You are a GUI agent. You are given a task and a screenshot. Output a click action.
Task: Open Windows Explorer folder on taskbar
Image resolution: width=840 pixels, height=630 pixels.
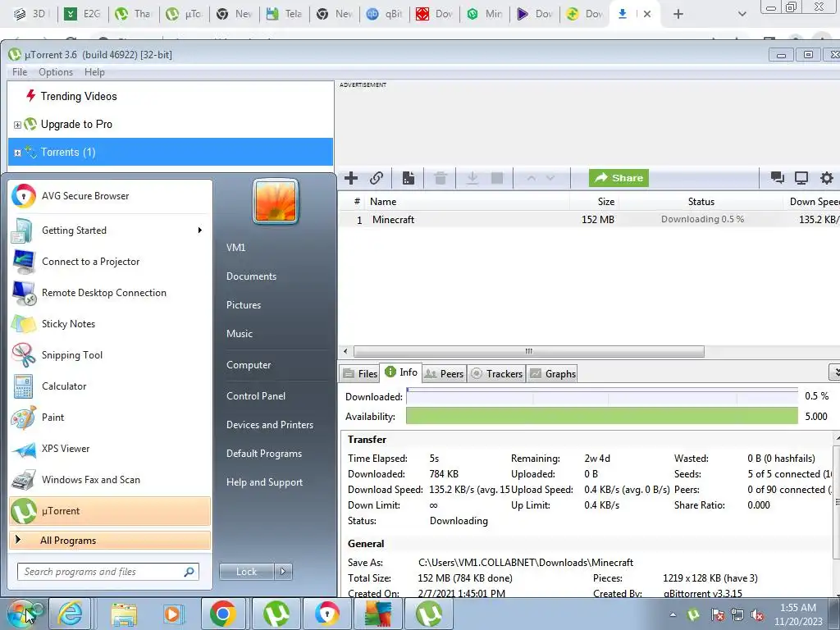(x=124, y=614)
